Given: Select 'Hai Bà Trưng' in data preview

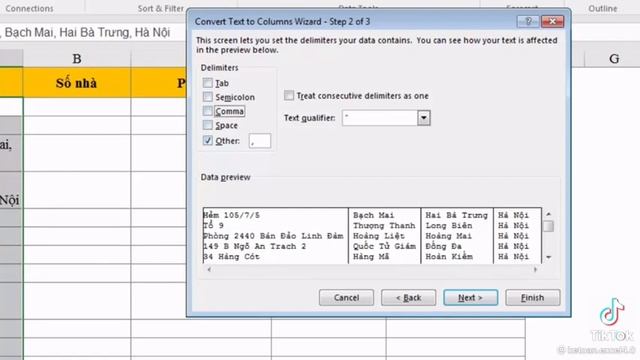Looking at the screenshot, I should coord(456,215).
